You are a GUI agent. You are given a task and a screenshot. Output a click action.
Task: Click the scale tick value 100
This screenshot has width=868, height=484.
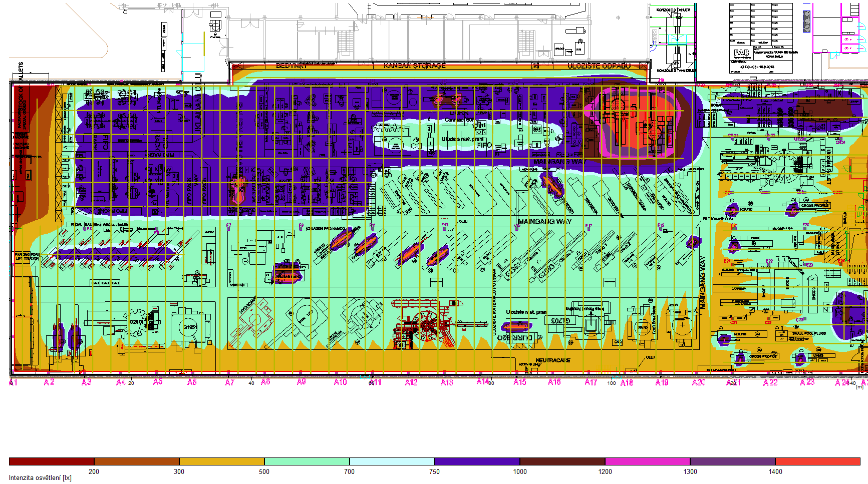[612, 383]
